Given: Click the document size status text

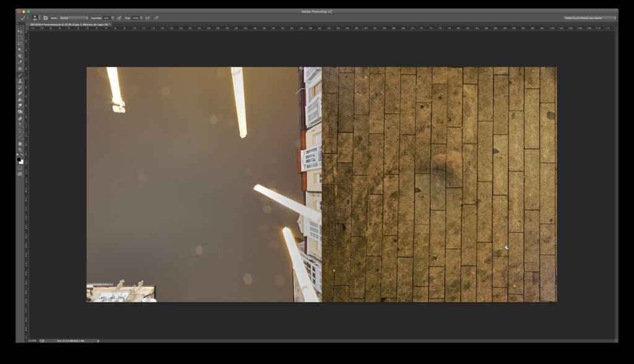Looking at the screenshot, I should [x=71, y=341].
